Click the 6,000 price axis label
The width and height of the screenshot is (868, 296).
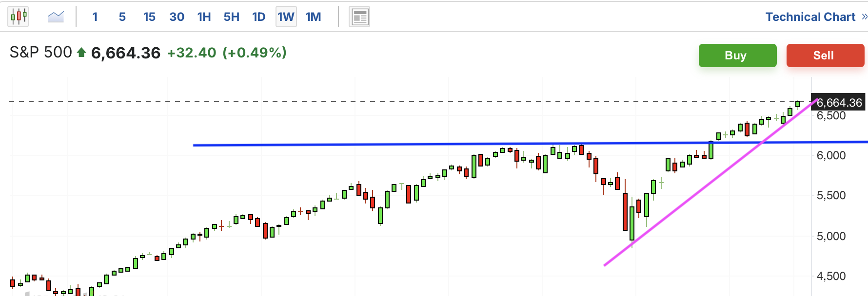pyautogui.click(x=831, y=155)
